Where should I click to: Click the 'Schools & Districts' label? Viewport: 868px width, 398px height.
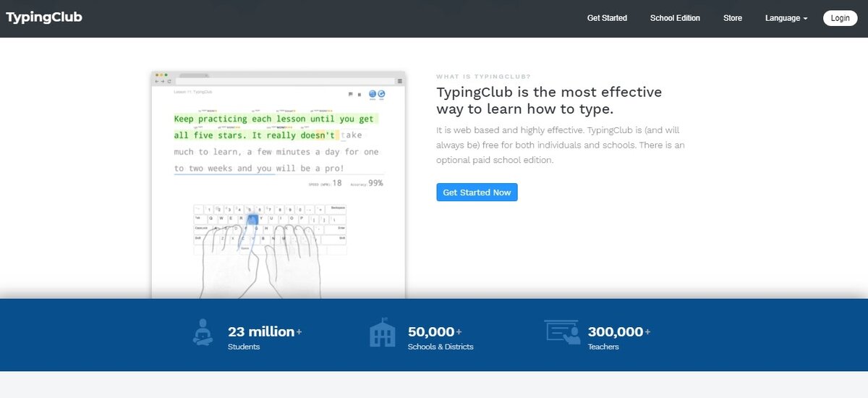click(x=441, y=347)
